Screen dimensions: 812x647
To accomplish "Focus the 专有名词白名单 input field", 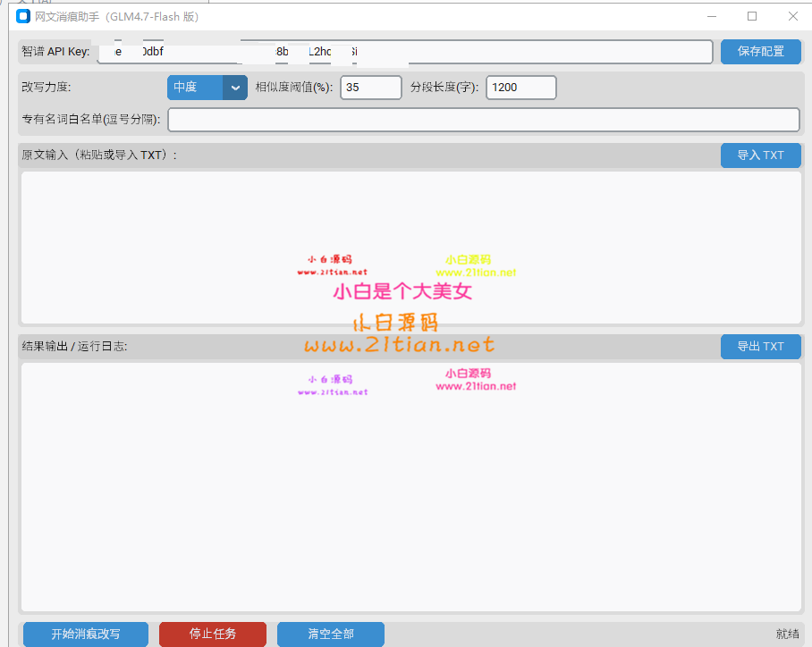I will pos(484,120).
